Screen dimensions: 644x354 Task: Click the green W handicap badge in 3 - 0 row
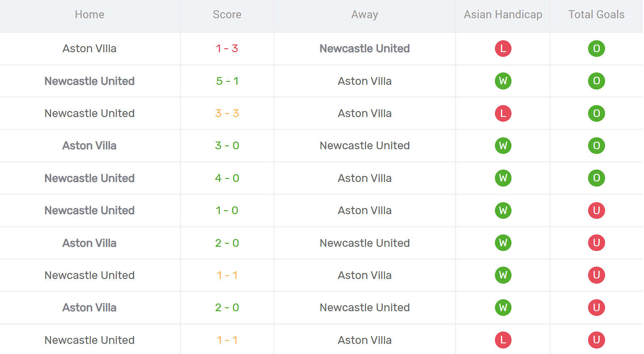click(503, 146)
